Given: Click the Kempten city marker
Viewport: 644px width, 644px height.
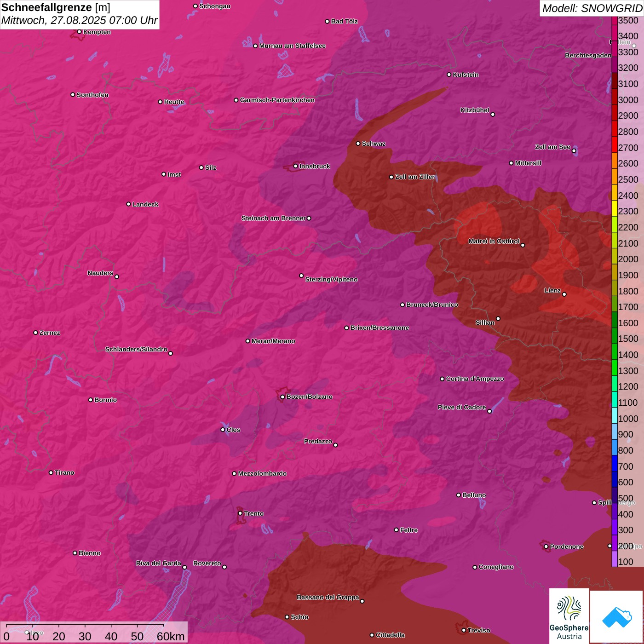Looking at the screenshot, I should click(x=79, y=32).
